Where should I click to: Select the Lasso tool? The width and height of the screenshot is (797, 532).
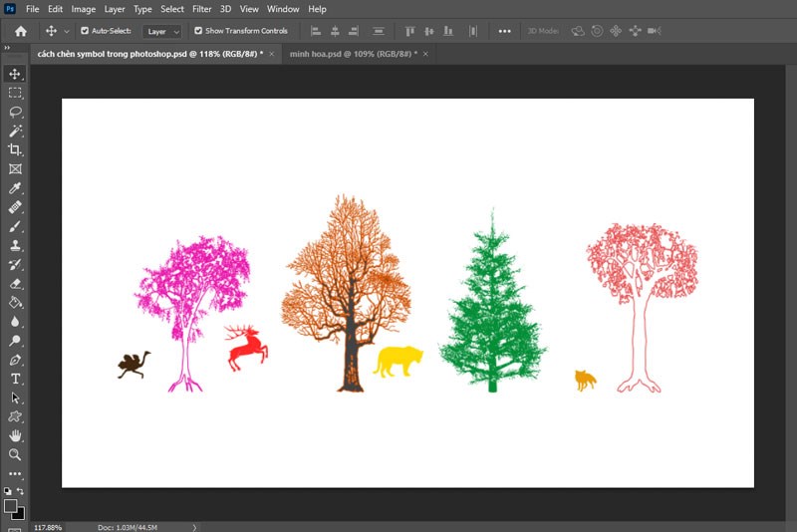tap(15, 112)
